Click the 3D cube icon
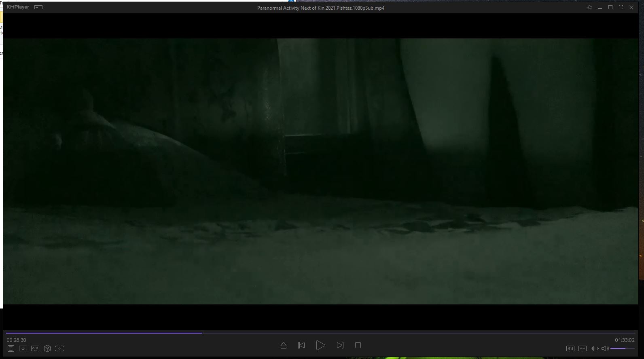 click(x=47, y=348)
